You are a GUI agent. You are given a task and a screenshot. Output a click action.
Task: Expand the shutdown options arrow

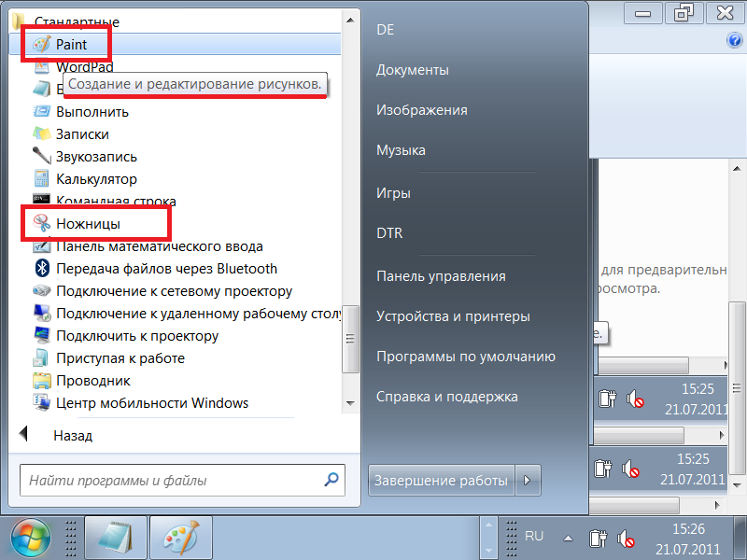point(528,479)
